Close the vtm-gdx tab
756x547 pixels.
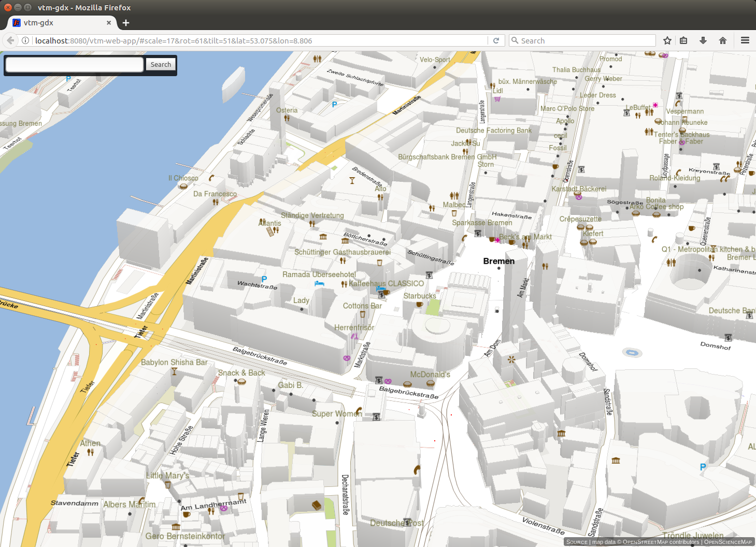(109, 23)
